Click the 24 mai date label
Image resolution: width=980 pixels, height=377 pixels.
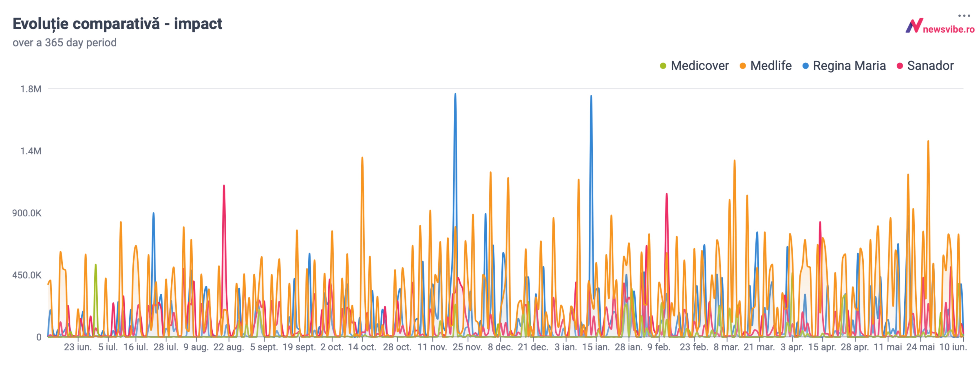click(x=920, y=347)
